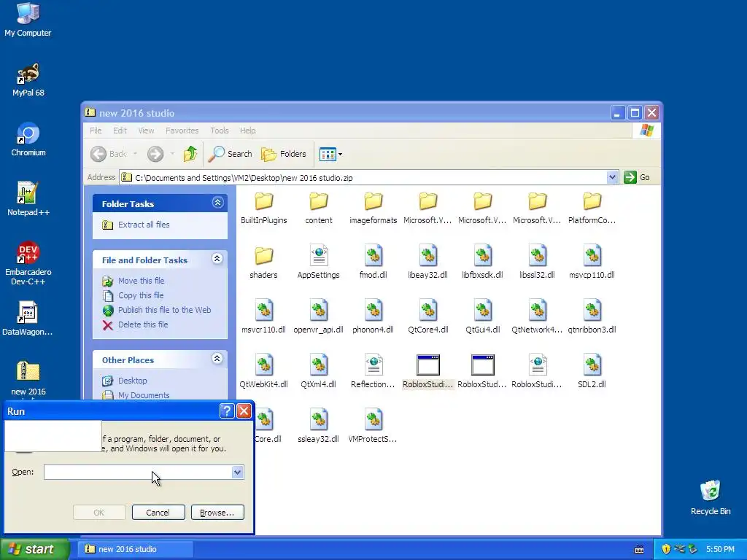This screenshot has width=747, height=560.
Task: Select the imageformats folder
Action: point(373,208)
